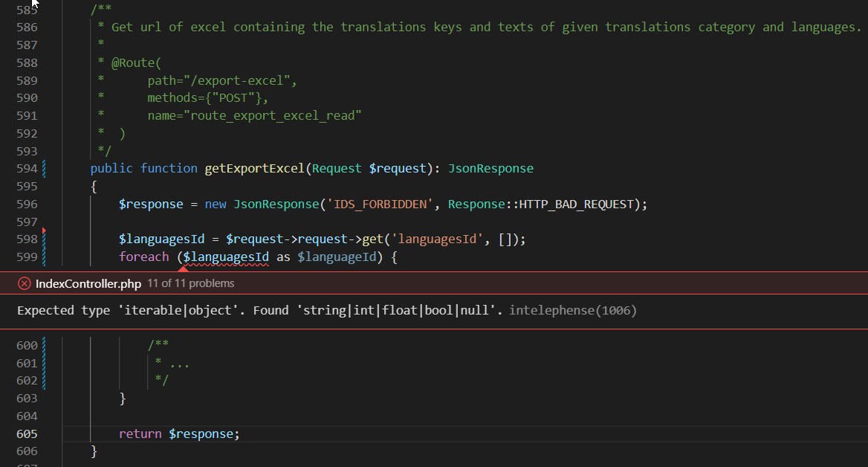Click HTTP_BAD_REQUEST constant on line 596
The width and height of the screenshot is (868, 467).
(576, 204)
